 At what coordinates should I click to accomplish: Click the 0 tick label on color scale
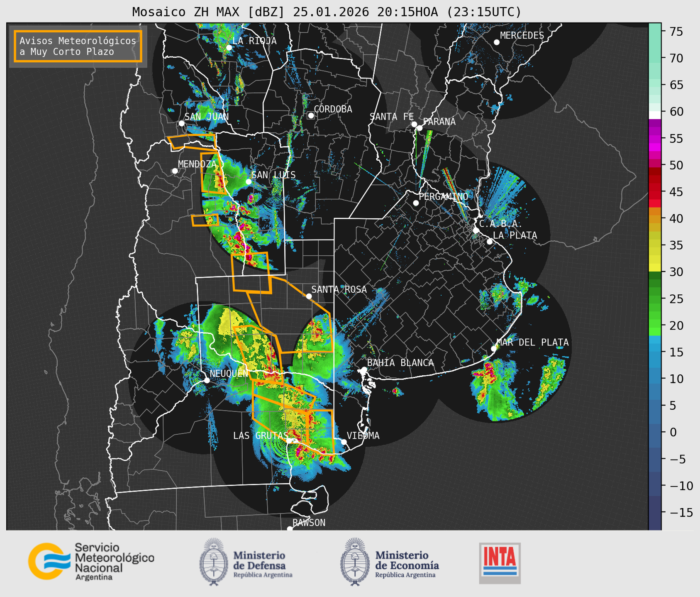tap(673, 433)
